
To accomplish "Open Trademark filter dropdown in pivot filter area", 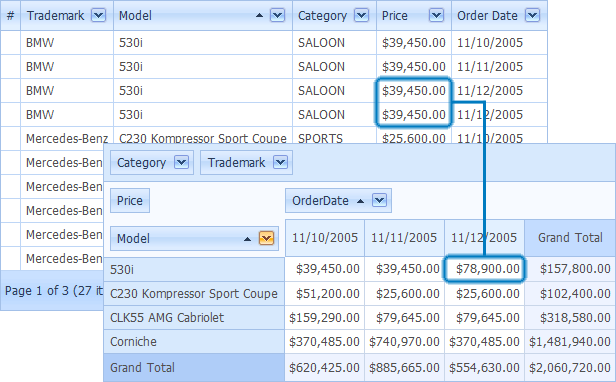I will click(x=280, y=162).
